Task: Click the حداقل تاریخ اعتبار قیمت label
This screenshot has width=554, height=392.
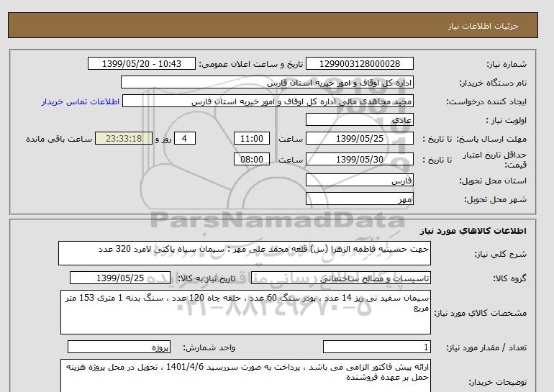Action: (x=495, y=160)
